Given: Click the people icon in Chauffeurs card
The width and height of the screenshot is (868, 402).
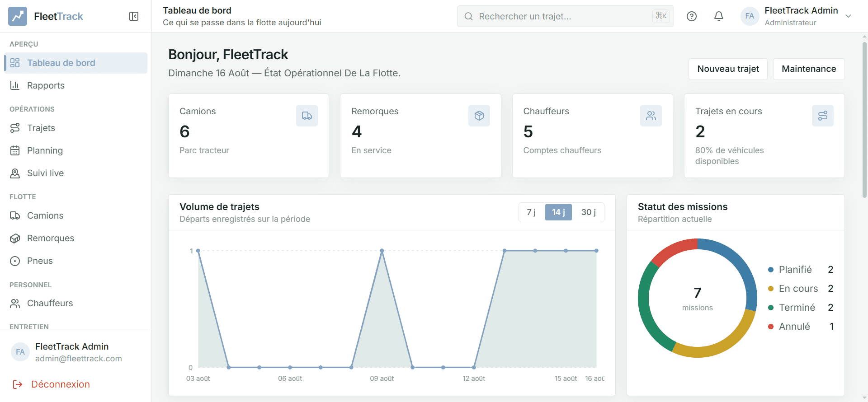Looking at the screenshot, I should click(x=651, y=116).
